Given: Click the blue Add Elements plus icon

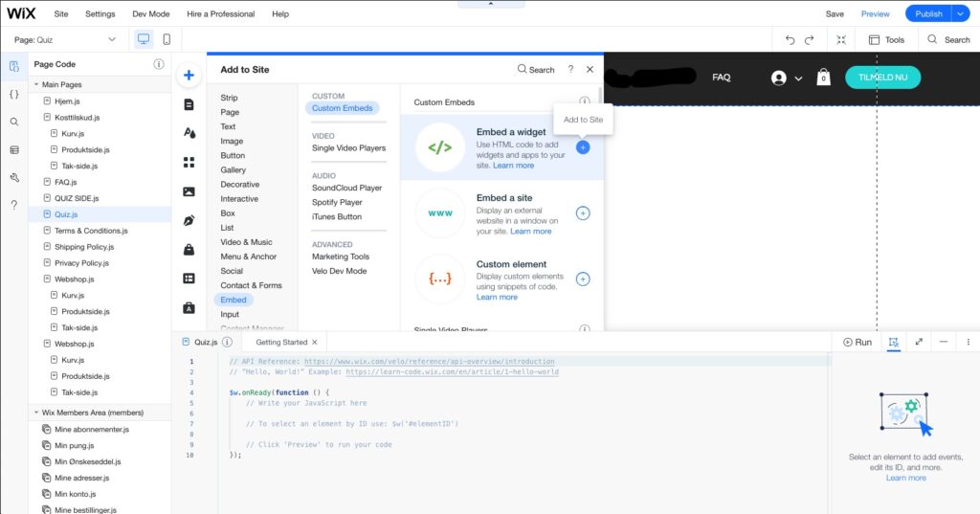Looking at the screenshot, I should (189, 75).
